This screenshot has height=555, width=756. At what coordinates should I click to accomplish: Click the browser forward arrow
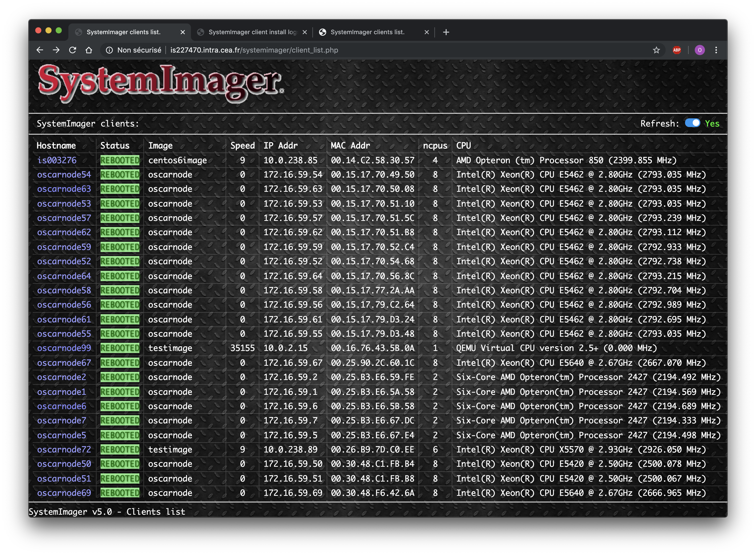tap(56, 50)
